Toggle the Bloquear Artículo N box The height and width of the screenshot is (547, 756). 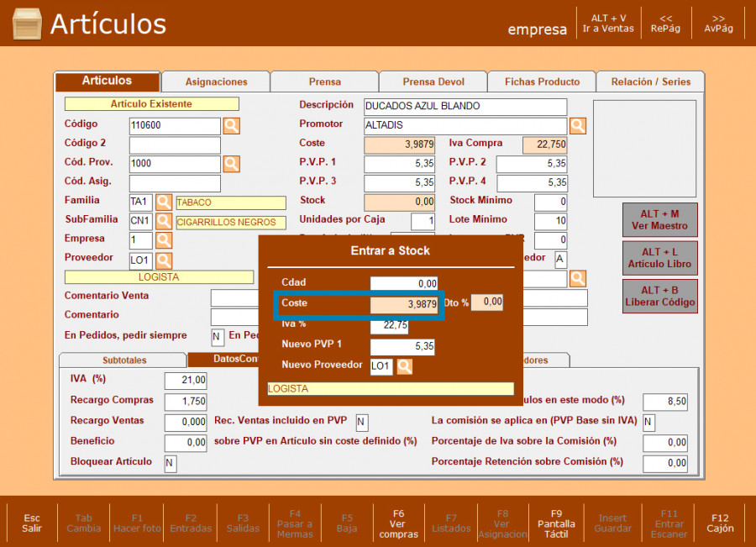point(171,464)
